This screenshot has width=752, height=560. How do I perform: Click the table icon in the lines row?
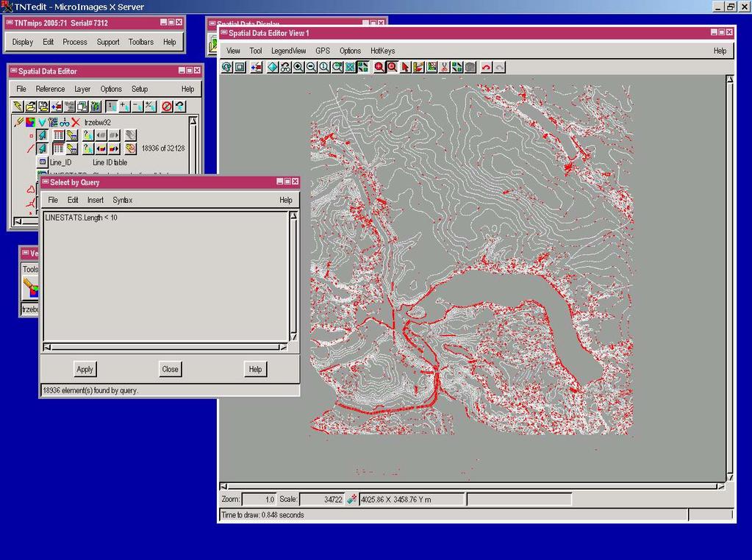pyautogui.click(x=59, y=148)
